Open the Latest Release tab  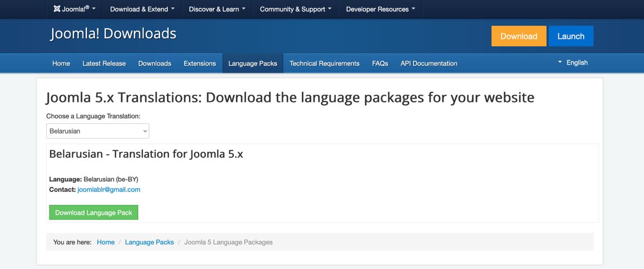(x=104, y=63)
